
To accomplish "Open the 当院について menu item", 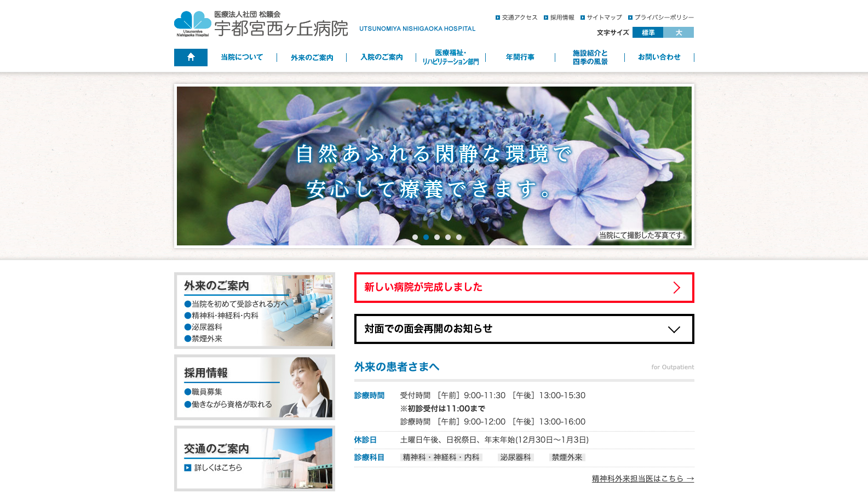I will pyautogui.click(x=242, y=57).
